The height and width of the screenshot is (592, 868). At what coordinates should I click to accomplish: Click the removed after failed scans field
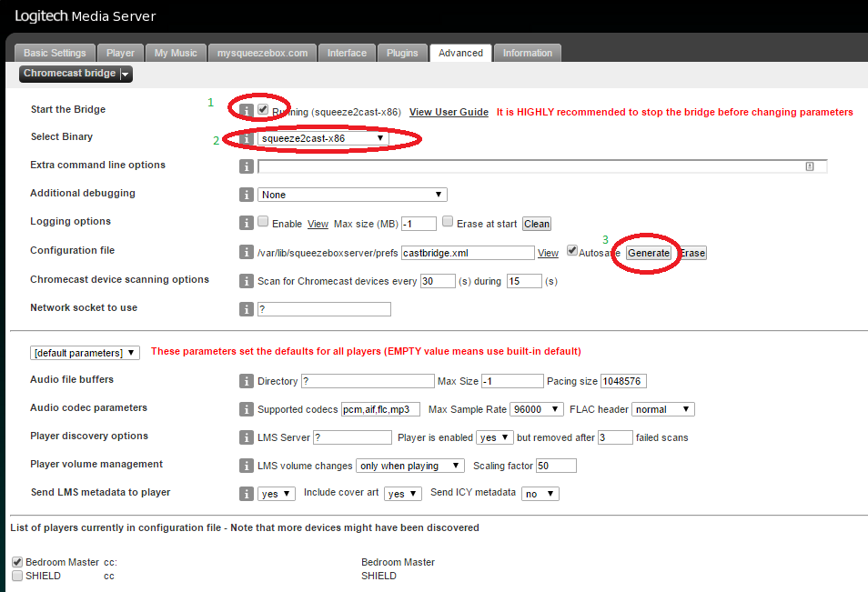click(615, 437)
